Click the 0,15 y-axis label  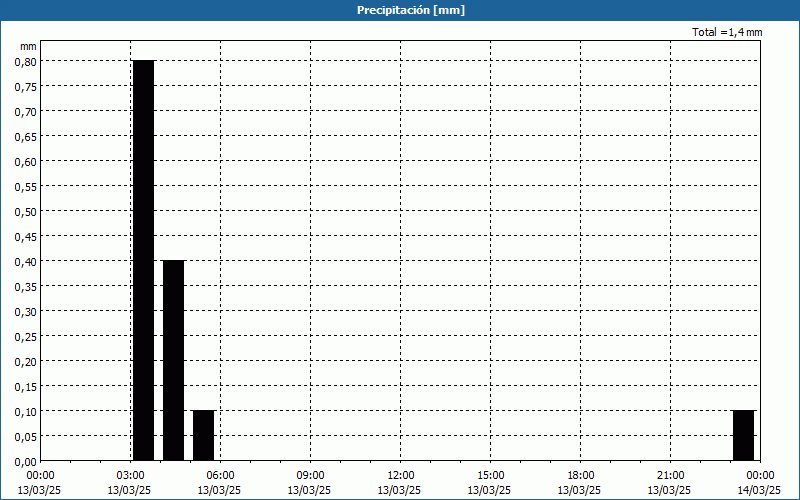tap(26, 387)
